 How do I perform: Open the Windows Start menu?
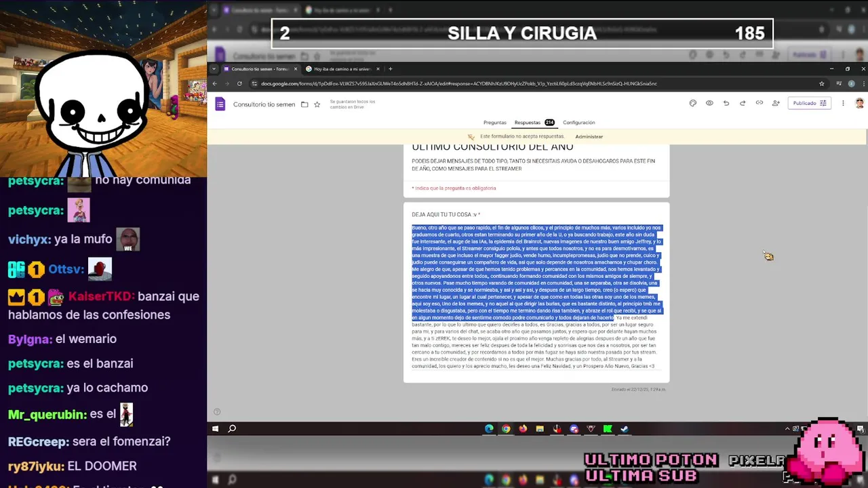pyautogui.click(x=215, y=429)
